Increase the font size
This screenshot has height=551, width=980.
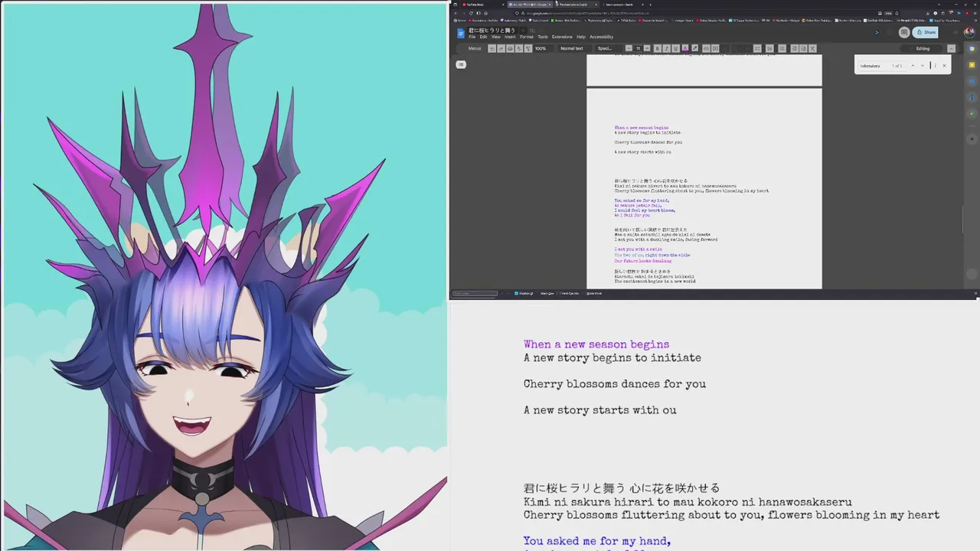(647, 48)
